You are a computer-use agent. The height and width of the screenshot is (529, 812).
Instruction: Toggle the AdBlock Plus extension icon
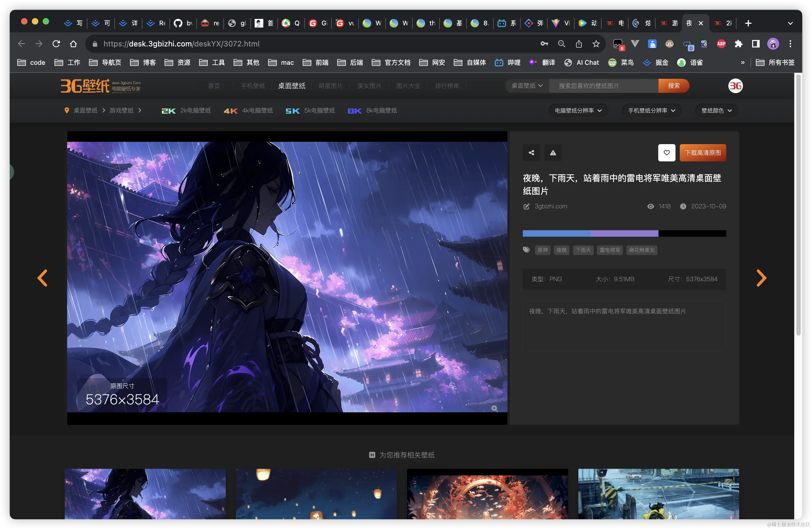(x=721, y=44)
